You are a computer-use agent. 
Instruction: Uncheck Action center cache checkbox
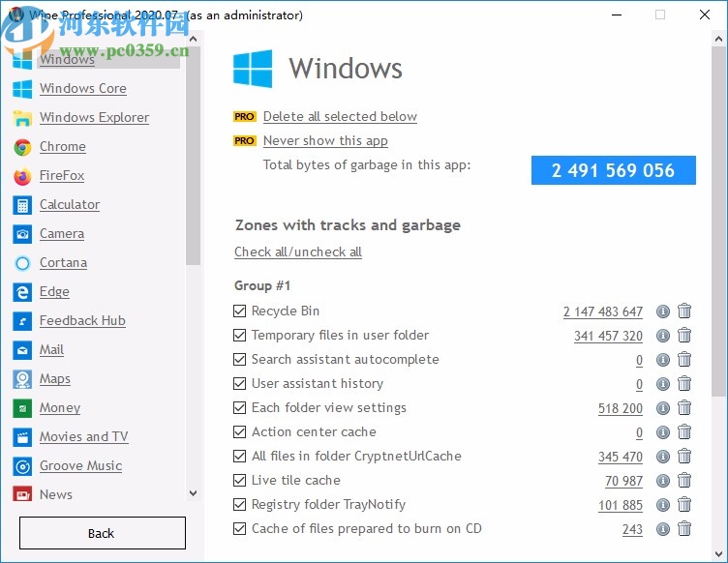[239, 431]
